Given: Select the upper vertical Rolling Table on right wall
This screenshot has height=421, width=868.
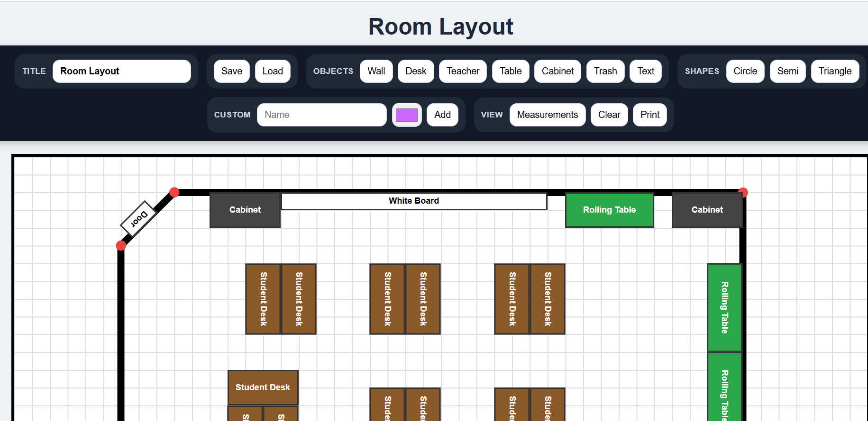Looking at the screenshot, I should 724,308.
